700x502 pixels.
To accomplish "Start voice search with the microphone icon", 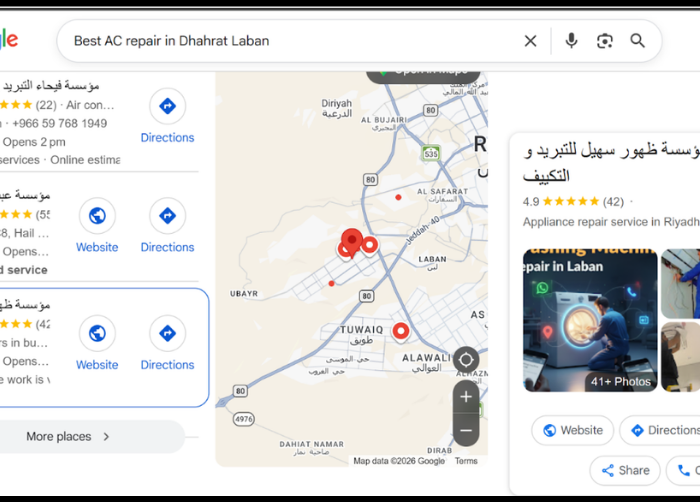I will (571, 41).
